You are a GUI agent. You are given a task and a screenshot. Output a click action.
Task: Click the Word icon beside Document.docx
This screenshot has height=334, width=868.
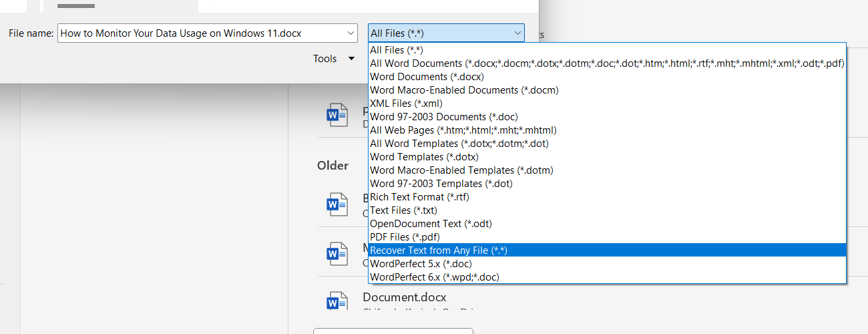(x=337, y=302)
